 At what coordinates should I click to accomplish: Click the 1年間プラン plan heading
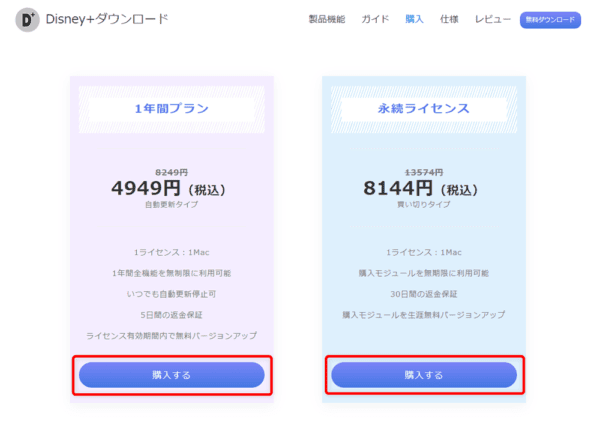tap(171, 109)
